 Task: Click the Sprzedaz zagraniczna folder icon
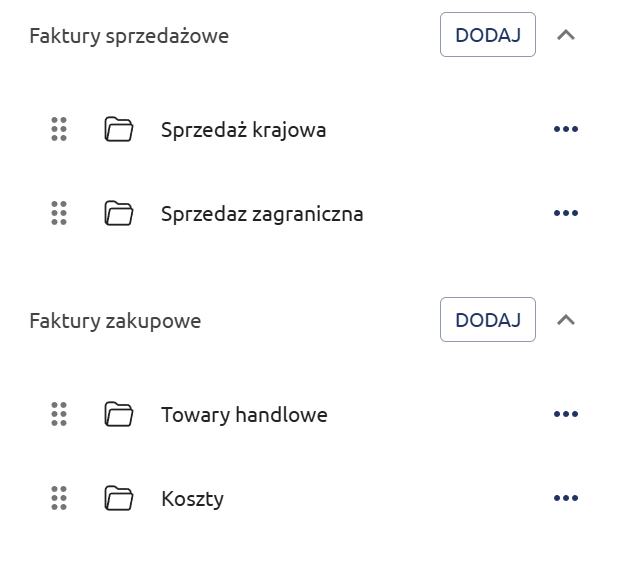coord(119,213)
